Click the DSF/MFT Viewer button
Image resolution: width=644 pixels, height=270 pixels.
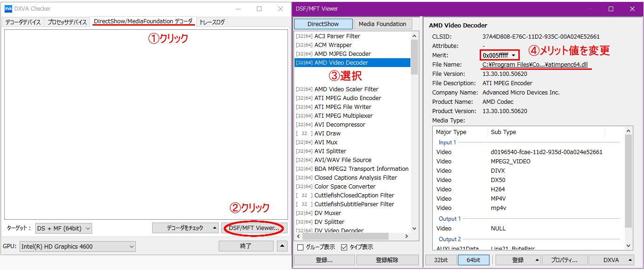pos(254,228)
